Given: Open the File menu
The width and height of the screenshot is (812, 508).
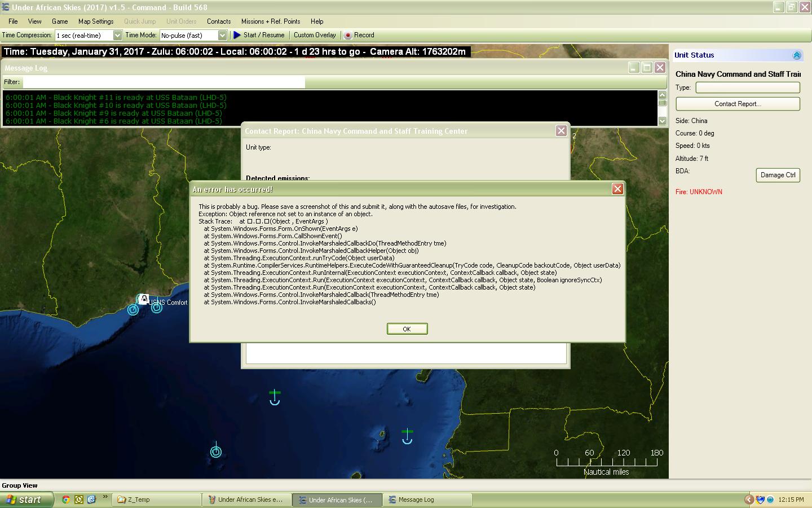Looking at the screenshot, I should [13, 21].
